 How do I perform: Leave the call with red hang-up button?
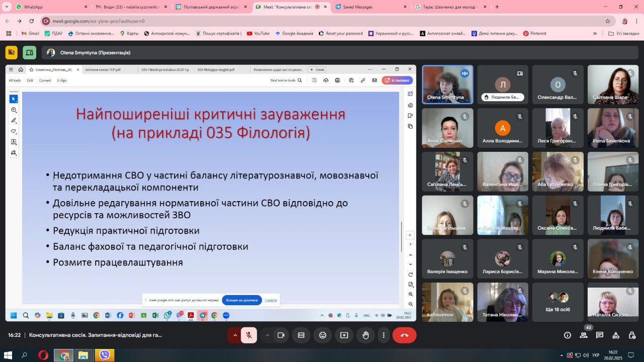click(405, 335)
